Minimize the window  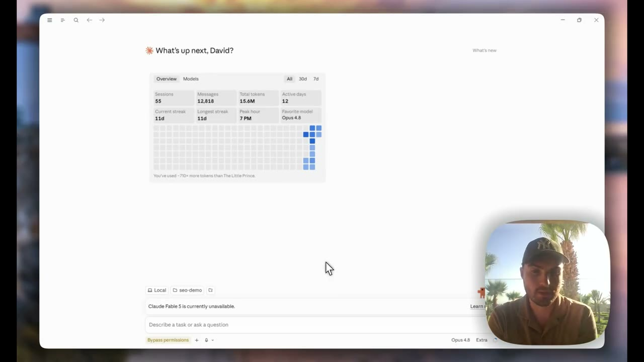coord(562,20)
